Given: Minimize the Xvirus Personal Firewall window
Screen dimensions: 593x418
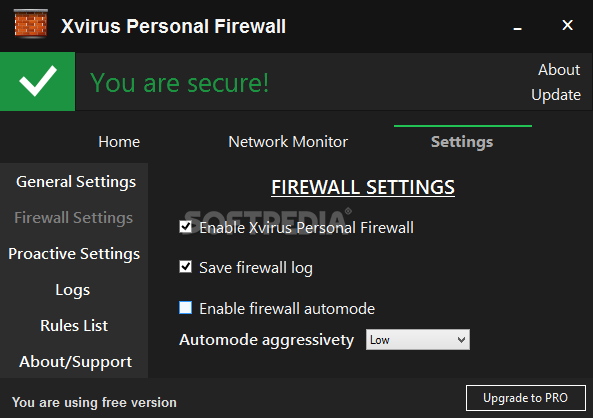Looking at the screenshot, I should [x=517, y=28].
